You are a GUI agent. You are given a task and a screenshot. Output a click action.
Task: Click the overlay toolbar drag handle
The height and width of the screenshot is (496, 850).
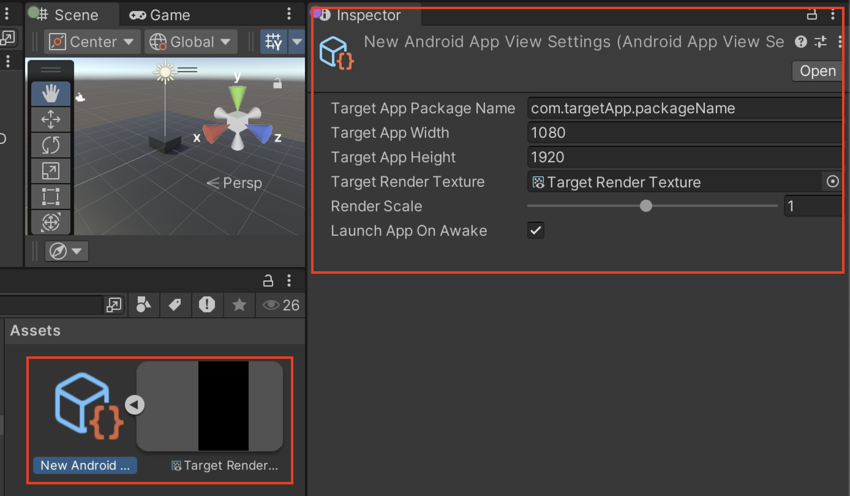[x=50, y=69]
